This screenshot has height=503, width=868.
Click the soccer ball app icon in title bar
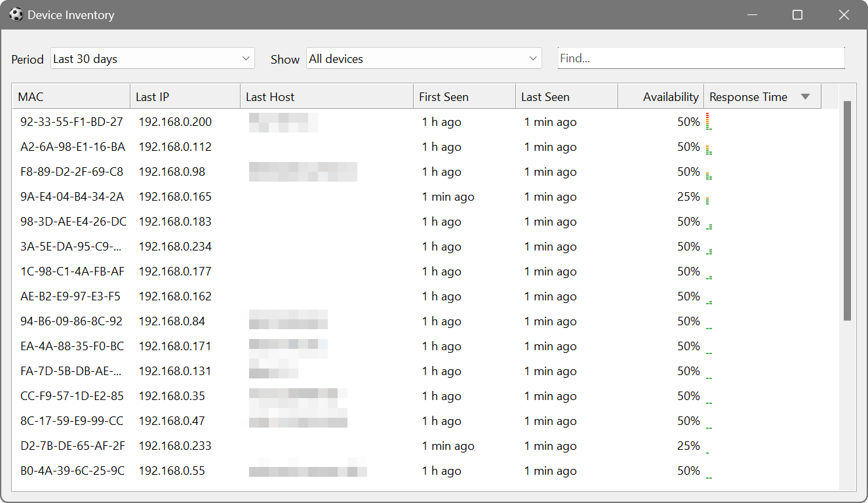tap(16, 14)
